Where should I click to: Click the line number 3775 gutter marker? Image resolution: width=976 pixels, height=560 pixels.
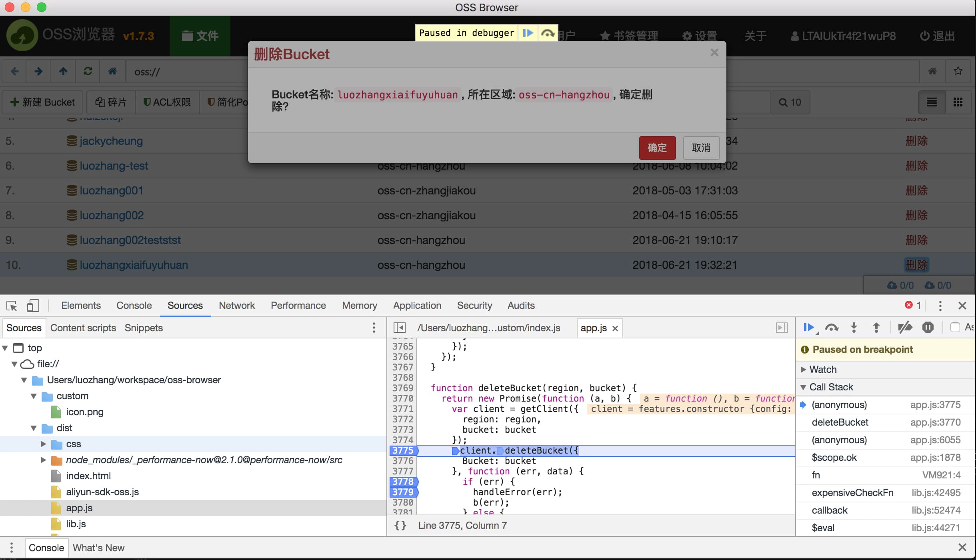[402, 450]
